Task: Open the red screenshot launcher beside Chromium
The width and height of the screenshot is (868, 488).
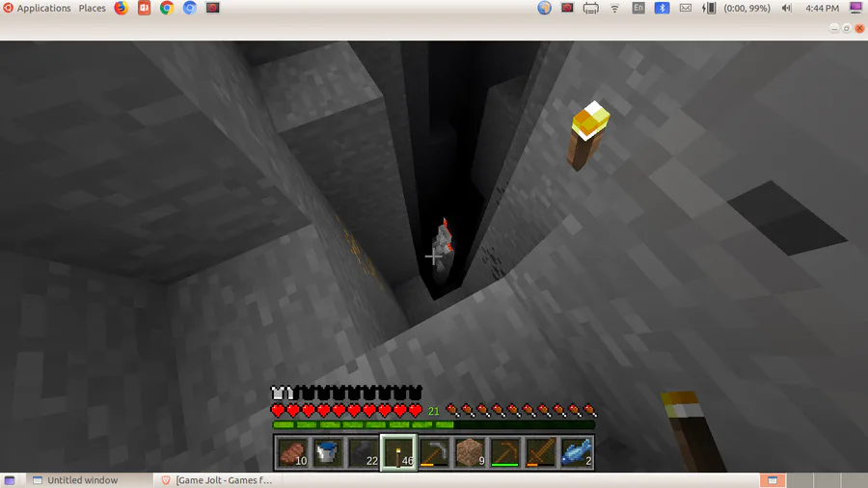Action: pos(212,8)
